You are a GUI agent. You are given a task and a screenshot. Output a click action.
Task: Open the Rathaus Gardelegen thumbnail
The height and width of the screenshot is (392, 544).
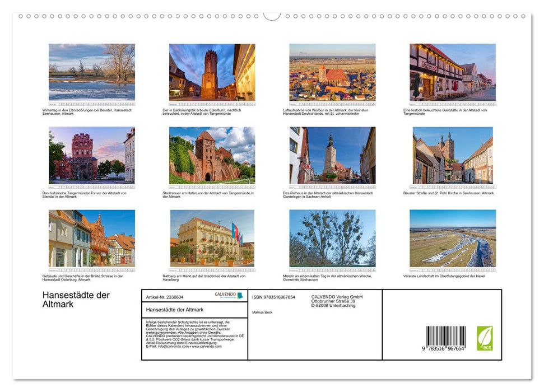332,155
